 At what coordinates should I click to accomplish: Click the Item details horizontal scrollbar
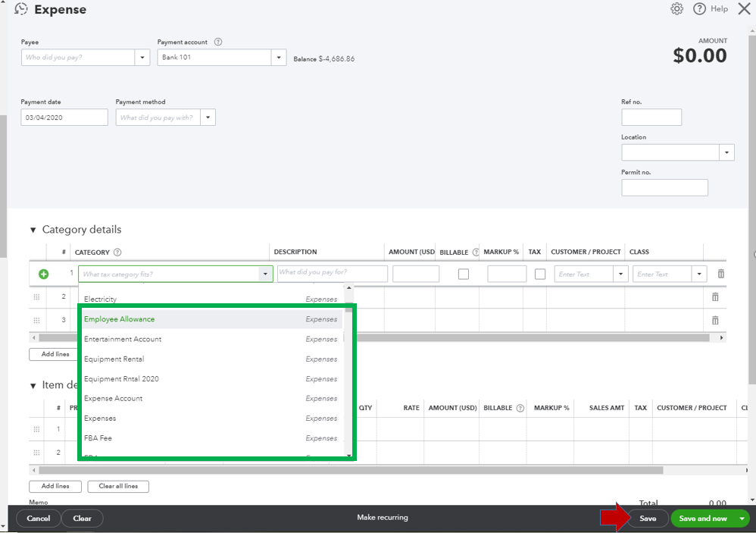click(351, 470)
